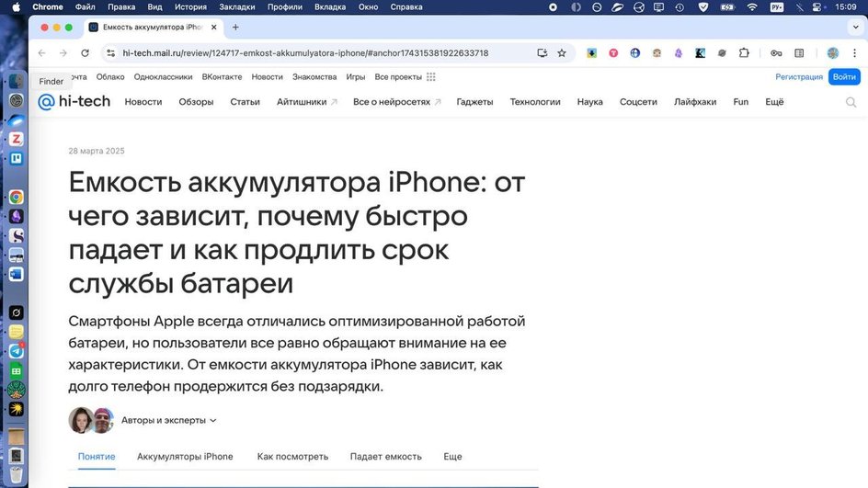Reload the page with the refresh icon
Screen dimensions: 868x488
tap(85, 53)
